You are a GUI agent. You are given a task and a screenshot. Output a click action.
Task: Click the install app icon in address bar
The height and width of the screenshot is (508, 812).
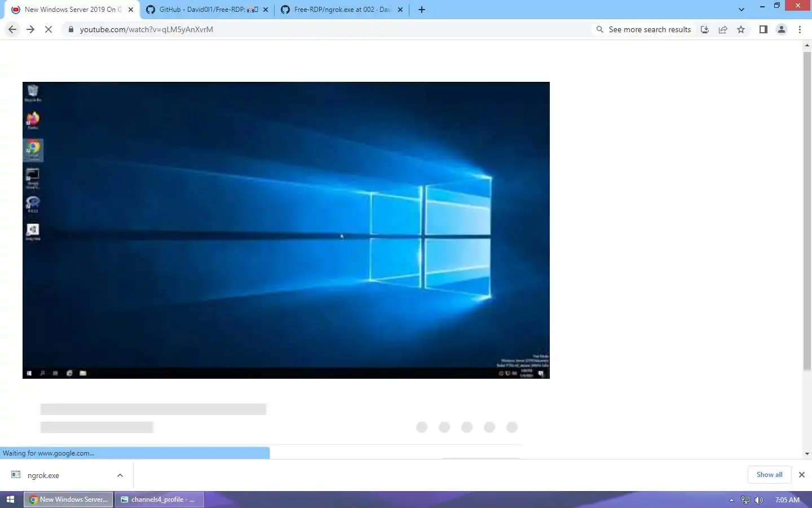(x=705, y=29)
